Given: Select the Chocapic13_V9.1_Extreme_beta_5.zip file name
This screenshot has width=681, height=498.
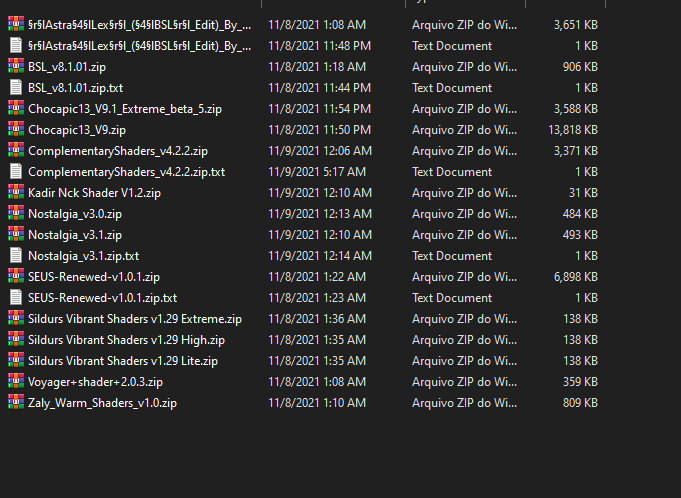Looking at the screenshot, I should tap(125, 109).
